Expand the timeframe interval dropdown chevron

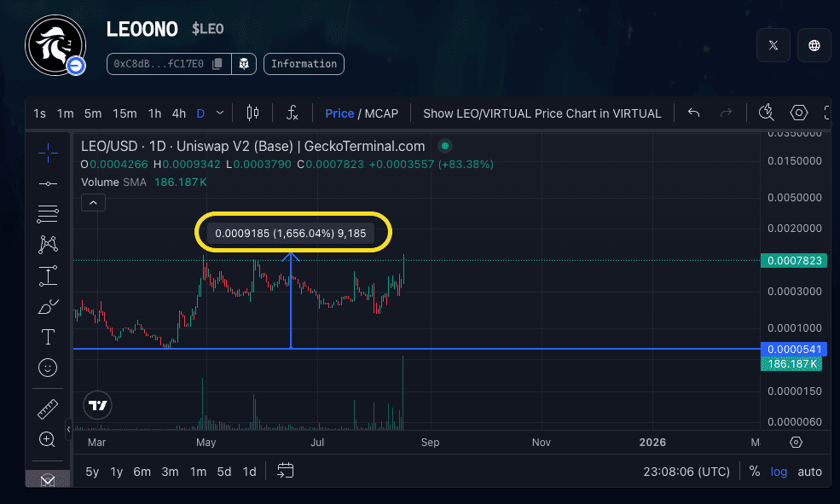[221, 113]
